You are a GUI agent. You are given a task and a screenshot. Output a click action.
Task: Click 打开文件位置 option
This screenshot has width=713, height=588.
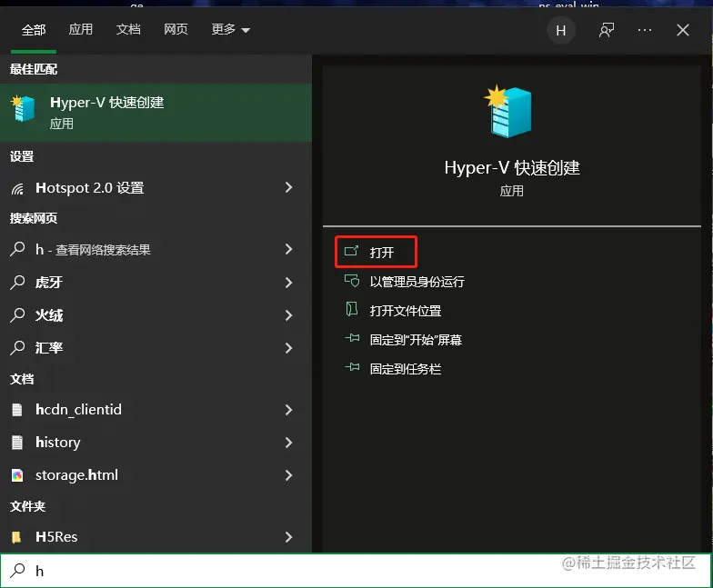pos(406,311)
